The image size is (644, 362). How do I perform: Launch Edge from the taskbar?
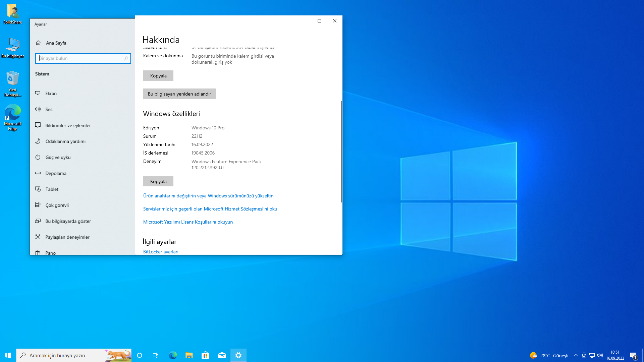pos(173,355)
